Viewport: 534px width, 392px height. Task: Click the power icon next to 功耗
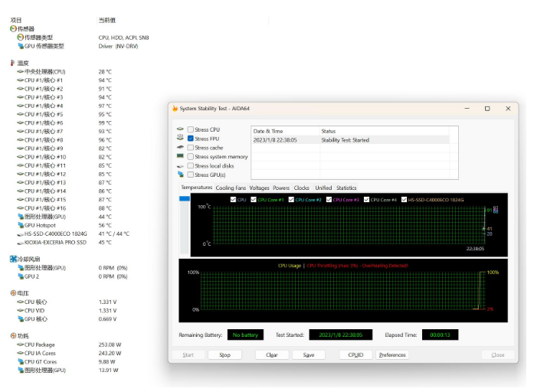(13, 336)
